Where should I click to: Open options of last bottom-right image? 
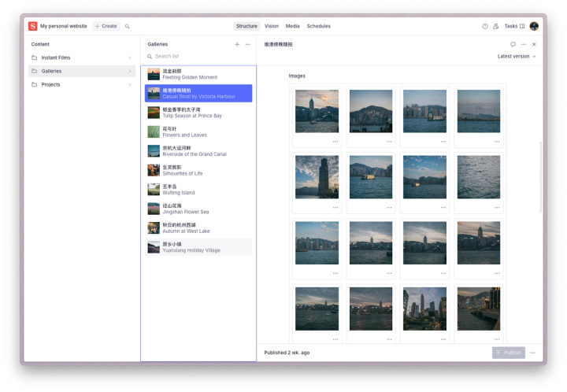click(497, 339)
